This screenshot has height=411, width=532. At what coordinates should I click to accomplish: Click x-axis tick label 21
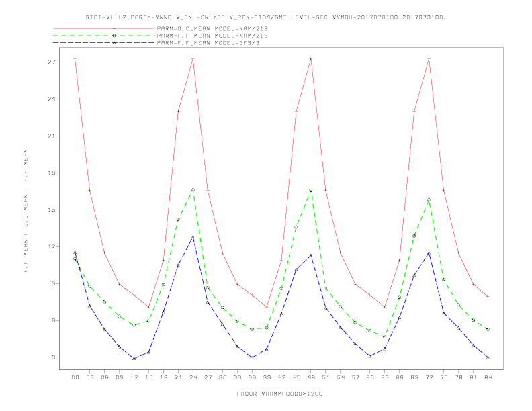click(x=178, y=377)
